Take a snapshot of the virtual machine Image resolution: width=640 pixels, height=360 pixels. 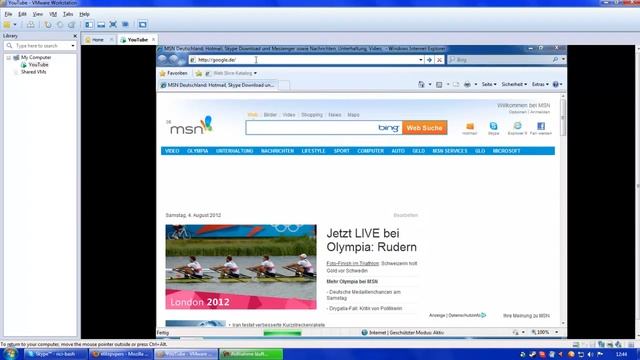click(x=48, y=24)
